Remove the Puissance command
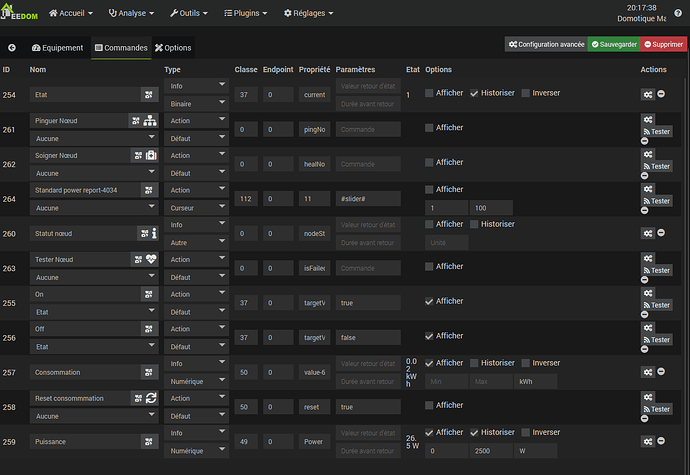Screen dimensions: 690x475 pyautogui.click(x=661, y=441)
